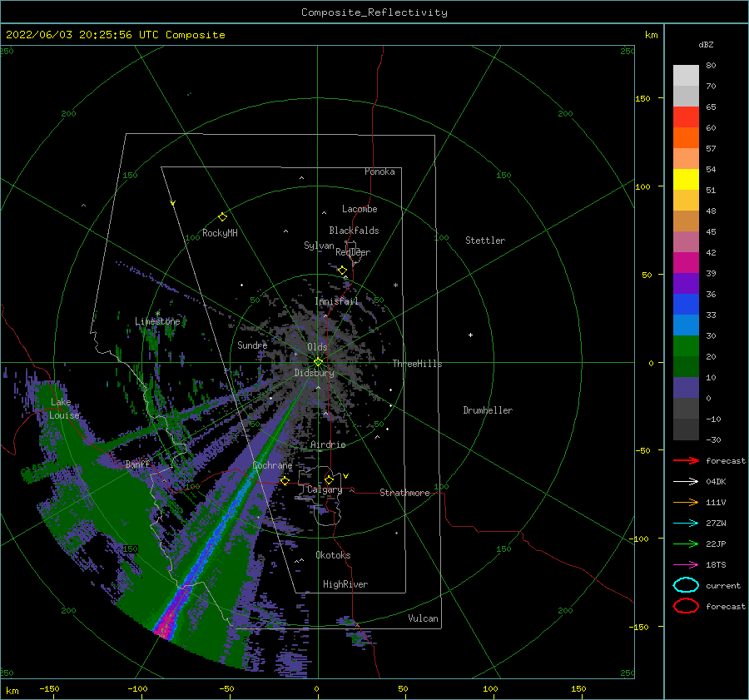Click the red swatch between 65 and 60
The width and height of the screenshot is (749, 700).
coord(686,117)
